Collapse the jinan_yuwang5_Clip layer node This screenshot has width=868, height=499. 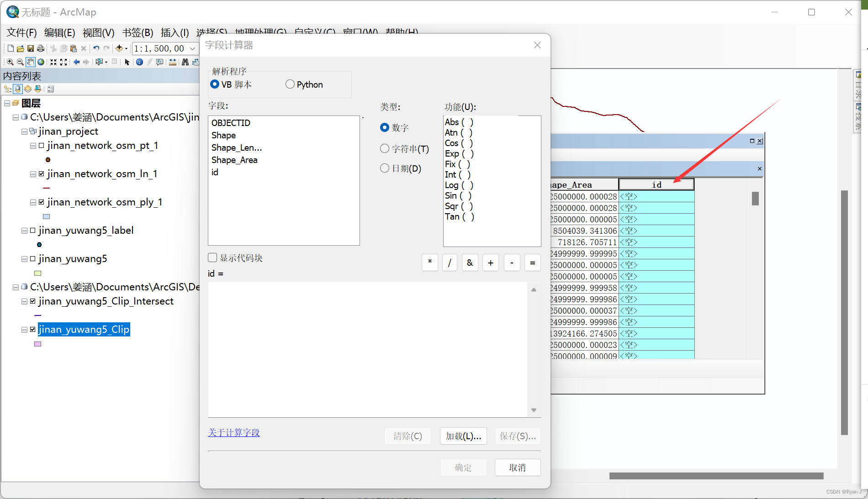pos(24,330)
